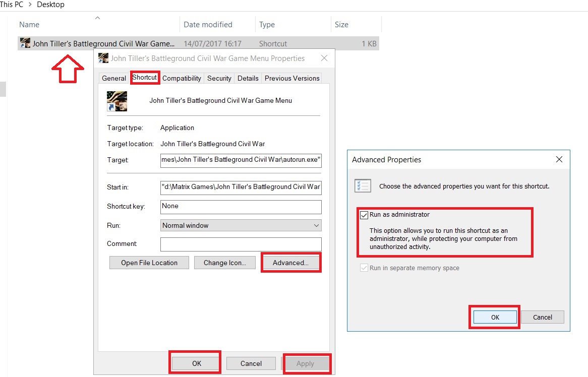Screen dimensions: 588x377
Task: Cancel the Properties window
Action: [251, 363]
